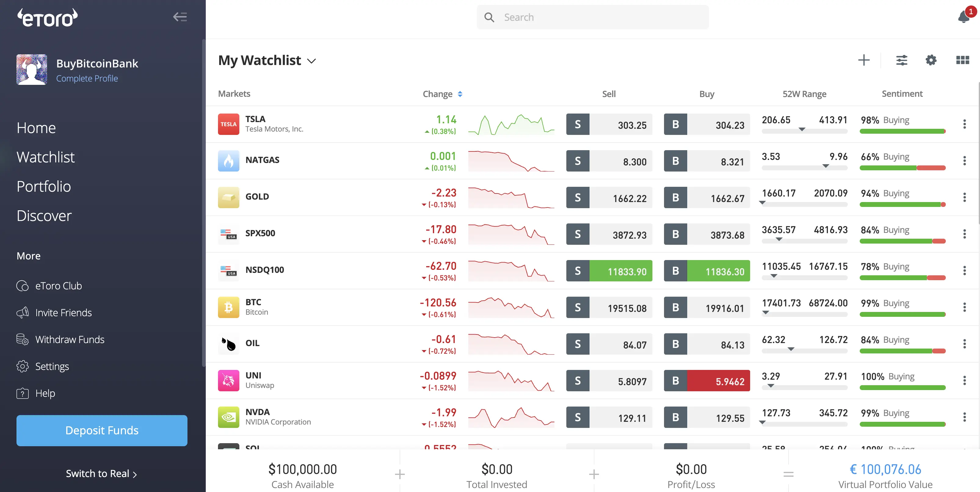Image resolution: width=980 pixels, height=492 pixels.
Task: Add a market with the plus icon
Action: click(x=864, y=60)
